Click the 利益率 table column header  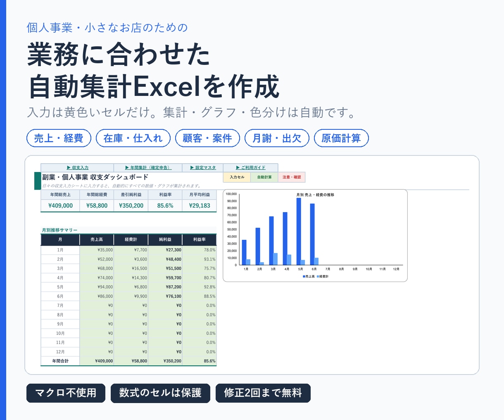coord(200,239)
